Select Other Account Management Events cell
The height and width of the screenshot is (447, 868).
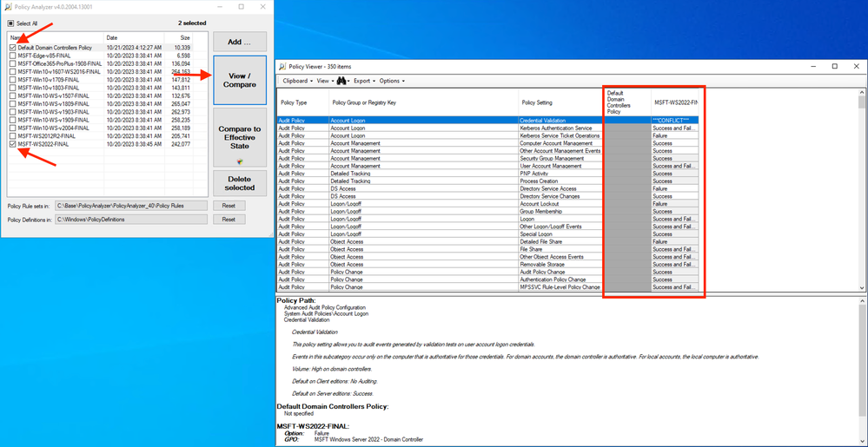[561, 150]
